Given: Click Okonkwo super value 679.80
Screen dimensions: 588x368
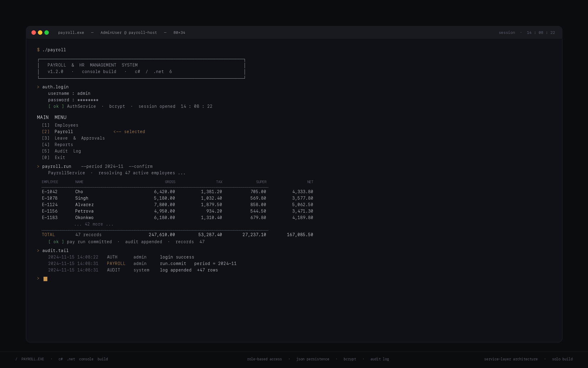Looking at the screenshot, I should click(258, 218).
